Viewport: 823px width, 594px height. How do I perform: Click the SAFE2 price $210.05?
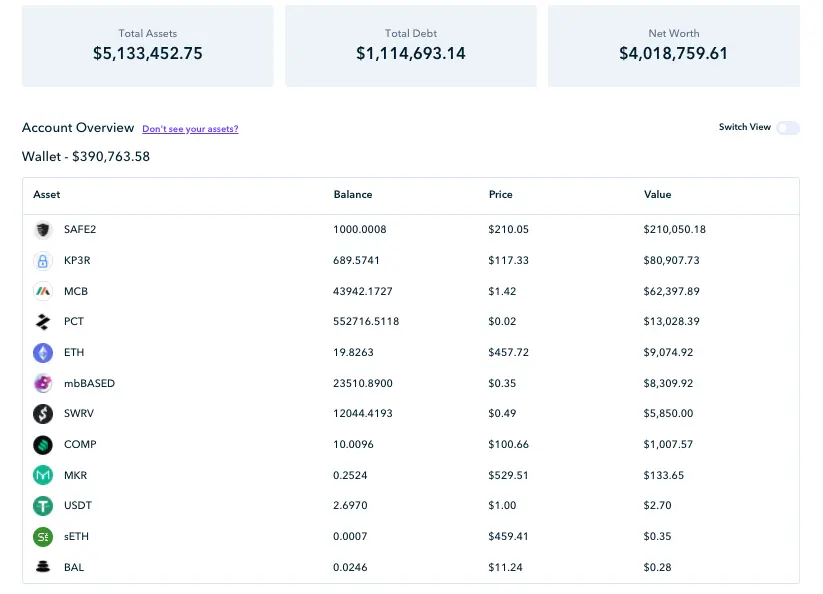(x=508, y=229)
